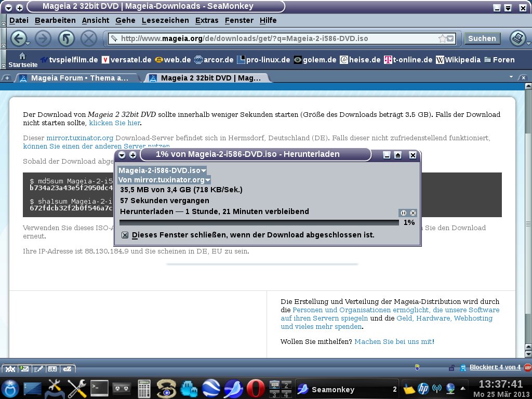Screen dimensions: 532x399
Task: Open the Wikipedia bookmark
Action: click(458, 60)
